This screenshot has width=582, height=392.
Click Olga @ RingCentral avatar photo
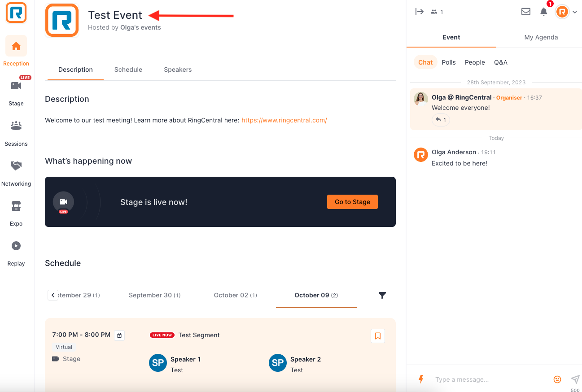point(421,99)
